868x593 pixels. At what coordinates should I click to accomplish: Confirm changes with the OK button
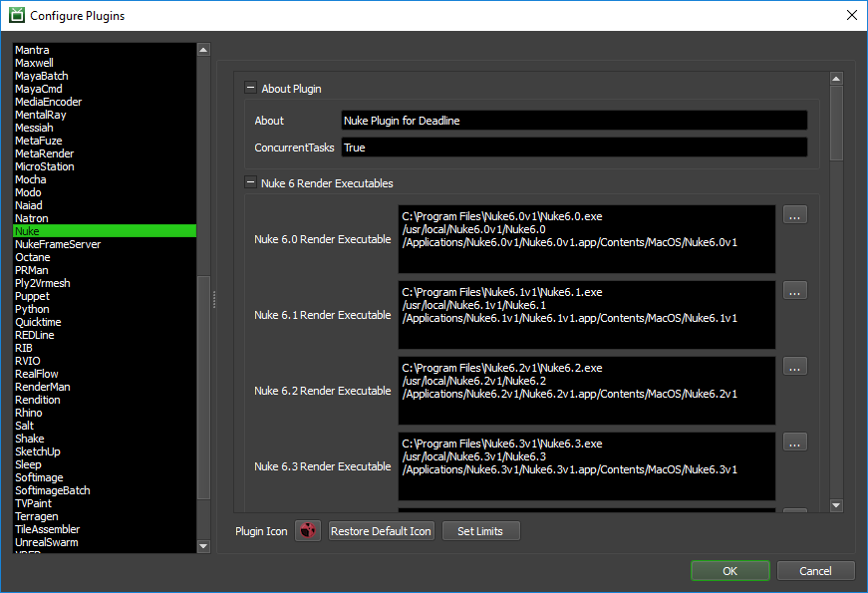click(729, 570)
